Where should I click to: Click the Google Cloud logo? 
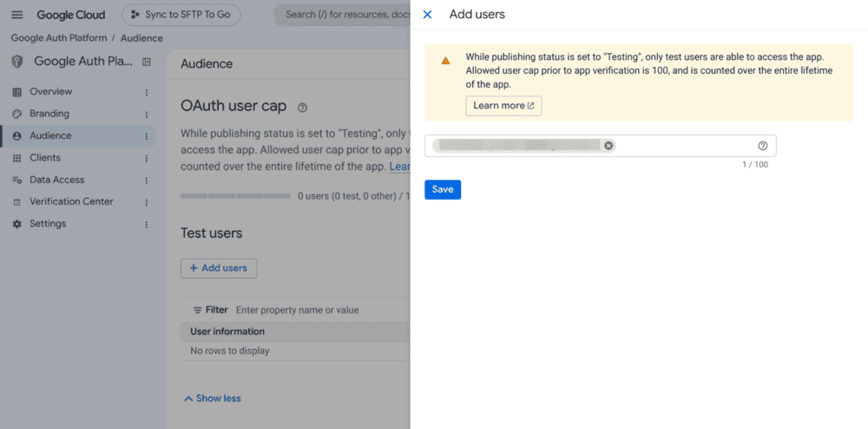click(x=71, y=15)
